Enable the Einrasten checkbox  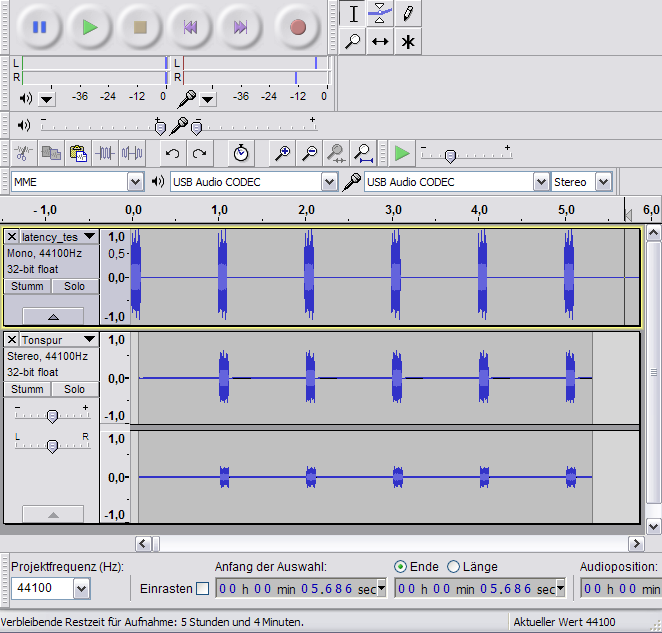point(202,589)
